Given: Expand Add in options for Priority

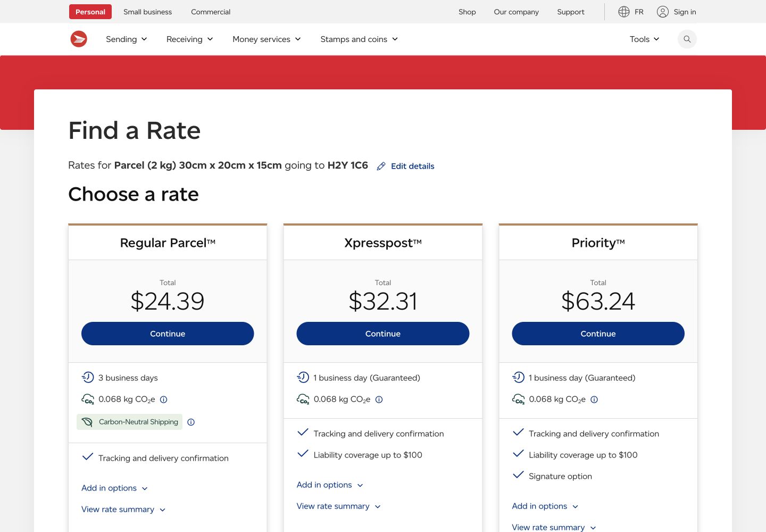Looking at the screenshot, I should 545,506.
